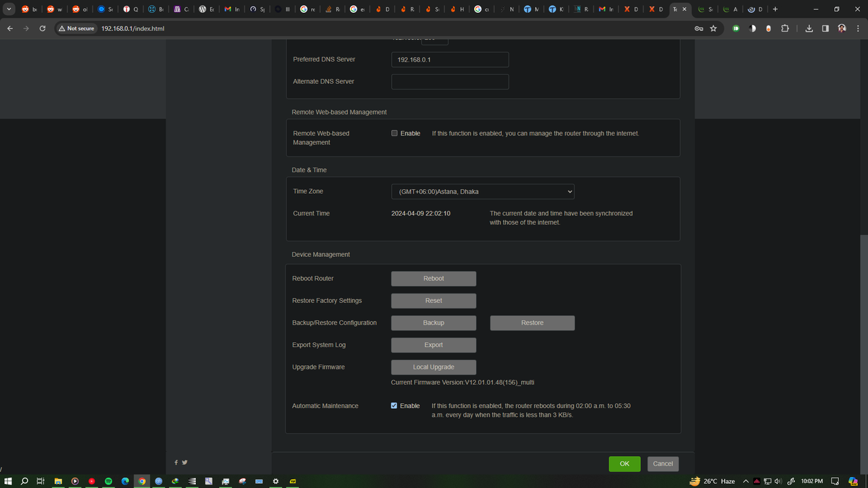This screenshot has height=488, width=868.
Task: Click the Reset factory settings button
Action: point(433,301)
